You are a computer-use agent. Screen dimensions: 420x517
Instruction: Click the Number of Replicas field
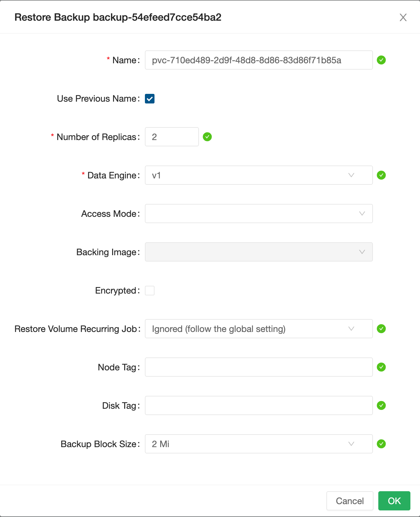coord(171,137)
